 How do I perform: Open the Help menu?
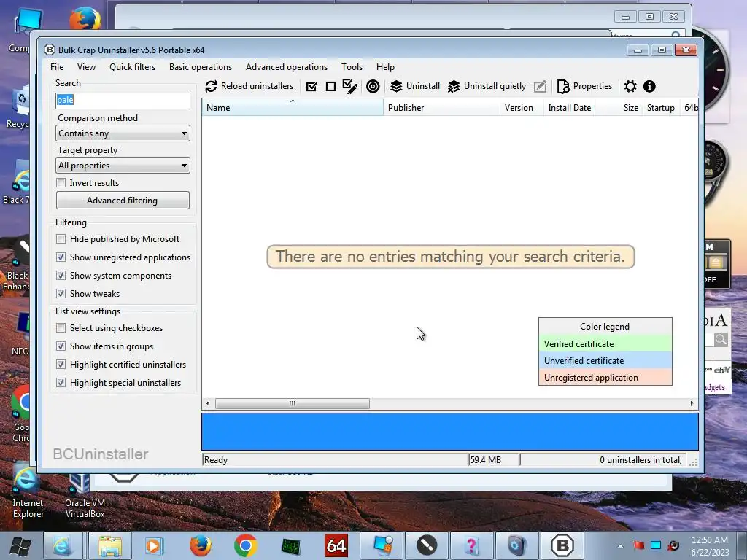385,67
